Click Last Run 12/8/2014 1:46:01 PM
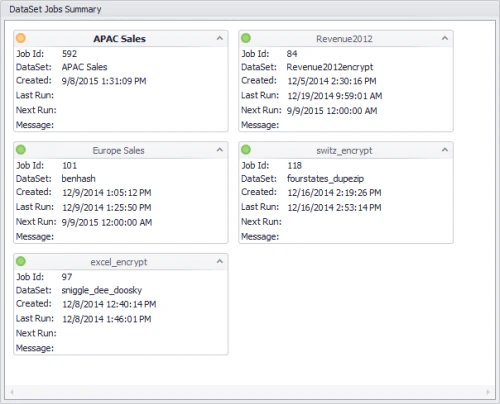The width and height of the screenshot is (500, 404). coord(107,319)
